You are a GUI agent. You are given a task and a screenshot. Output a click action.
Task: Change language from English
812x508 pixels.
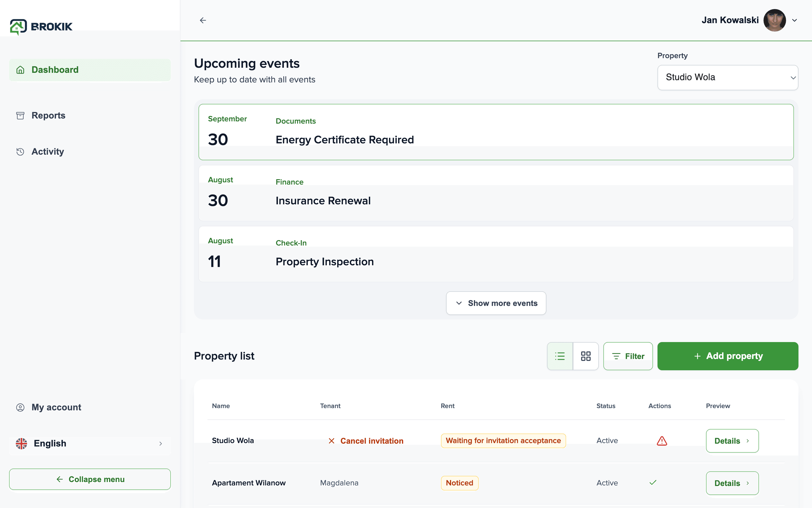point(90,443)
